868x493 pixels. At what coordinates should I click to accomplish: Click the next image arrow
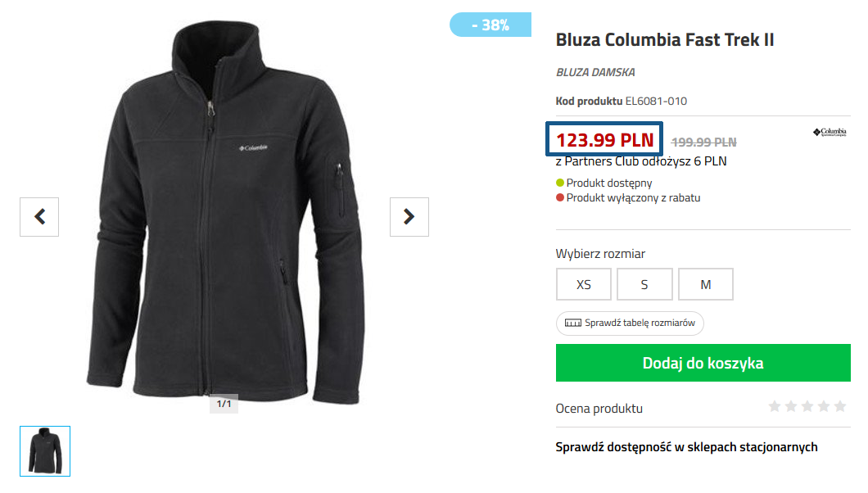409,217
